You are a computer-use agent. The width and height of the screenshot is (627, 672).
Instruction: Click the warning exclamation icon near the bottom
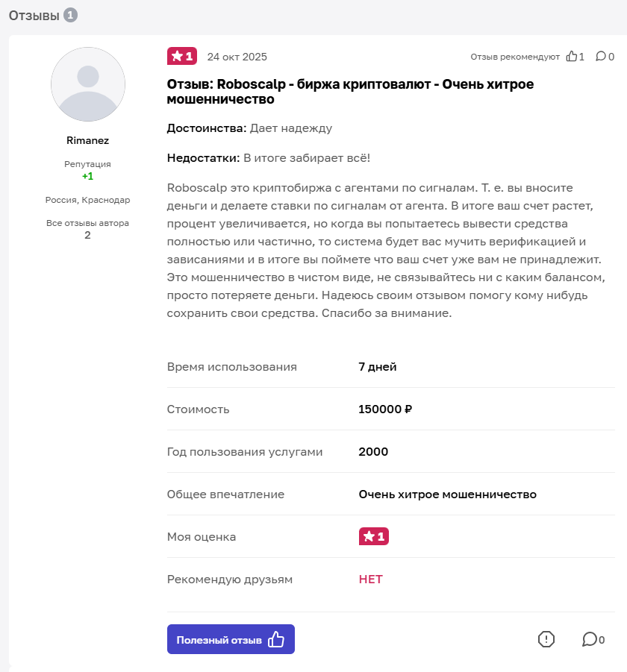(546, 639)
